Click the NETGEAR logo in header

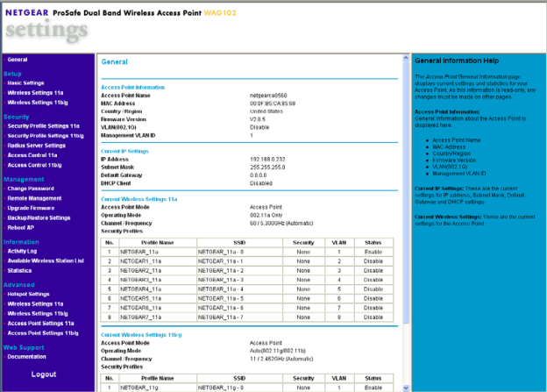26,13
